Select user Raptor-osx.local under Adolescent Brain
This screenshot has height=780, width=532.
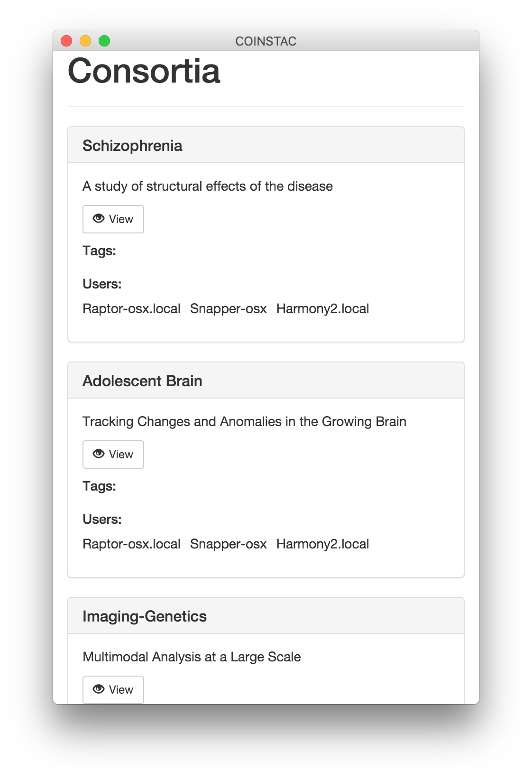131,544
